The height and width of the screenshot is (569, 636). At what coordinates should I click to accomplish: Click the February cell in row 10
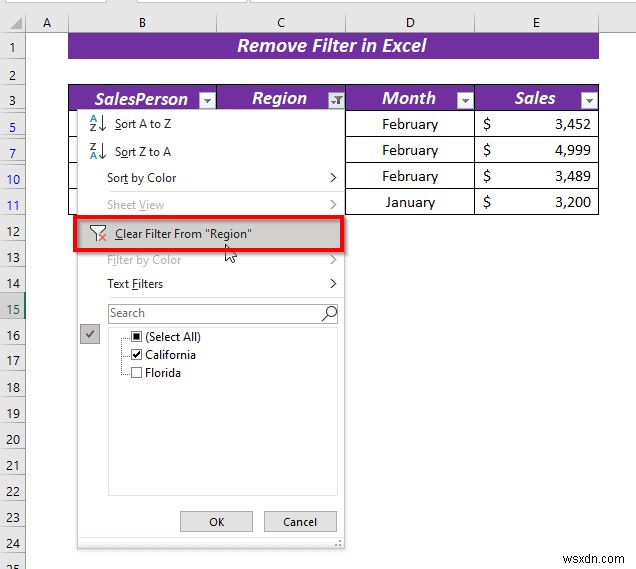410,176
